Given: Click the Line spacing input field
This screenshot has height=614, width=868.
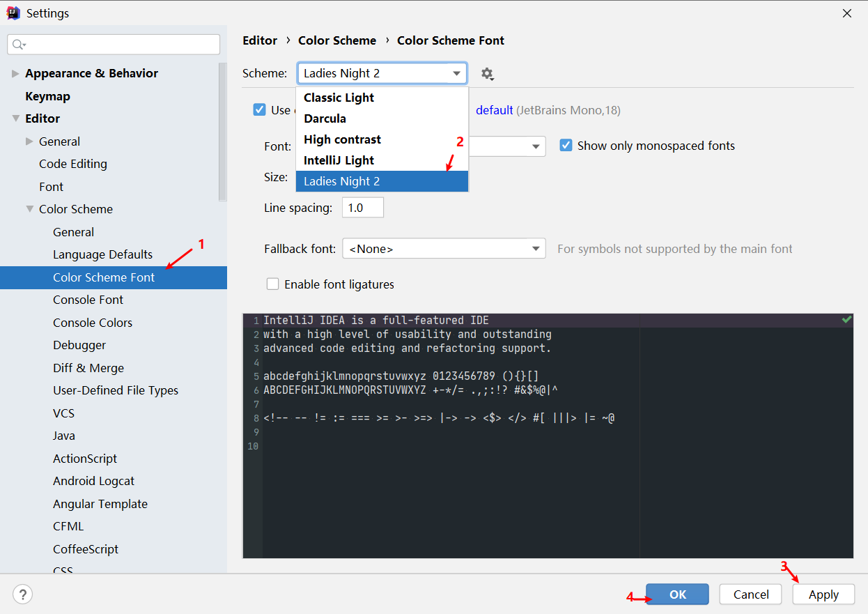Looking at the screenshot, I should coord(363,208).
